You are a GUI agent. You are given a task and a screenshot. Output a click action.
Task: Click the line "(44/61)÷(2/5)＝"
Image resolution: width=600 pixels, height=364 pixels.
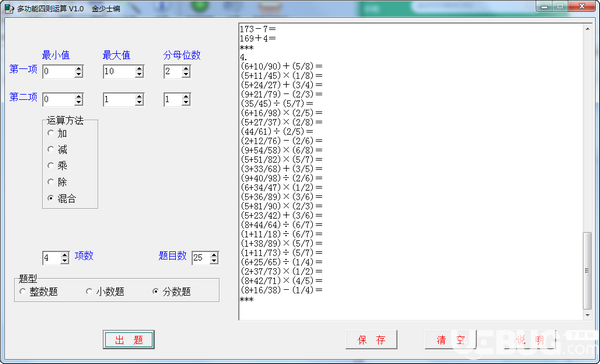(x=277, y=131)
